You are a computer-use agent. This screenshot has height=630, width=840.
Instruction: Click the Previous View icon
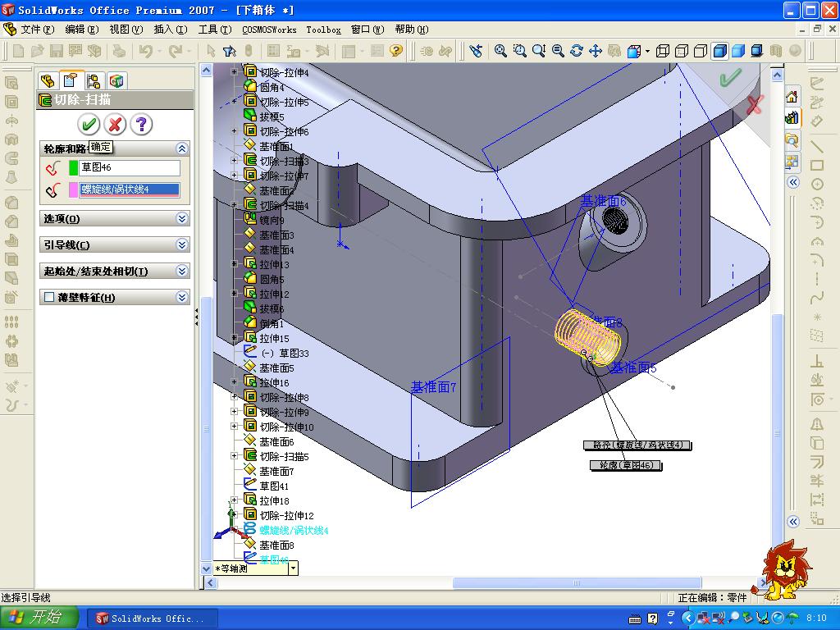(x=476, y=51)
